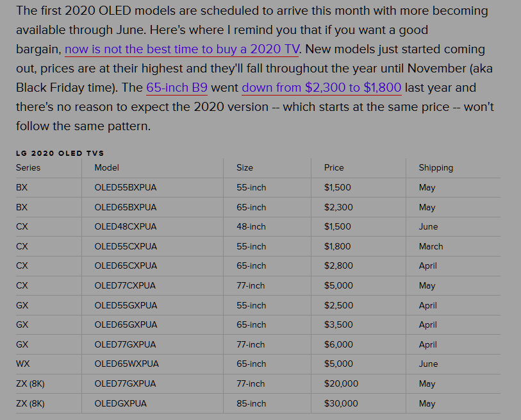This screenshot has width=521, height=420.
Task: Open "down from $2,300 to $1,800" link
Action: [x=322, y=88]
